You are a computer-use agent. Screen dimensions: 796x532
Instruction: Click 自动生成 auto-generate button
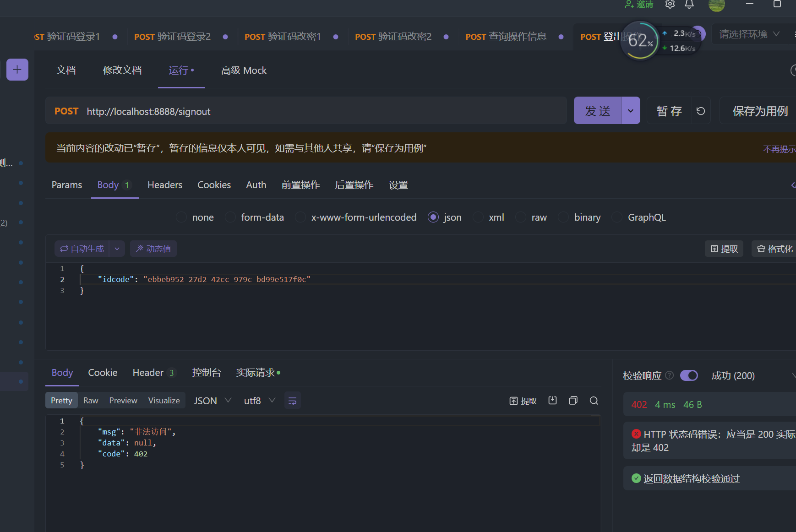(82, 249)
